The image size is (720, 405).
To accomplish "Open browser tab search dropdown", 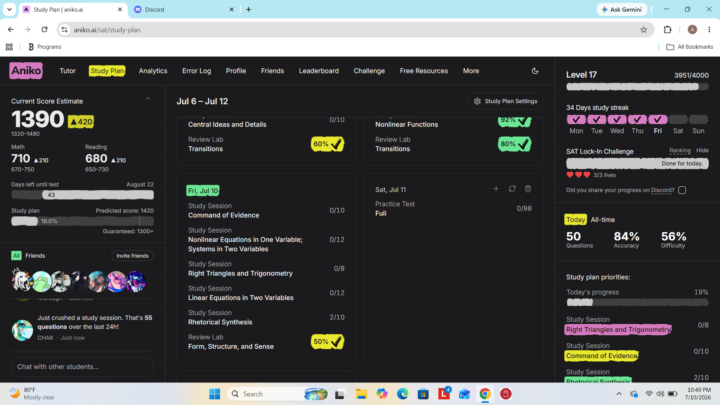I will click(x=9, y=9).
